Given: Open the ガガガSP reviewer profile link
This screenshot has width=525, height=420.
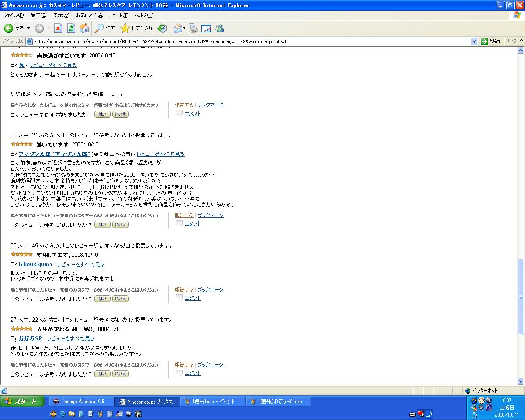Looking at the screenshot, I should pos(30,339).
